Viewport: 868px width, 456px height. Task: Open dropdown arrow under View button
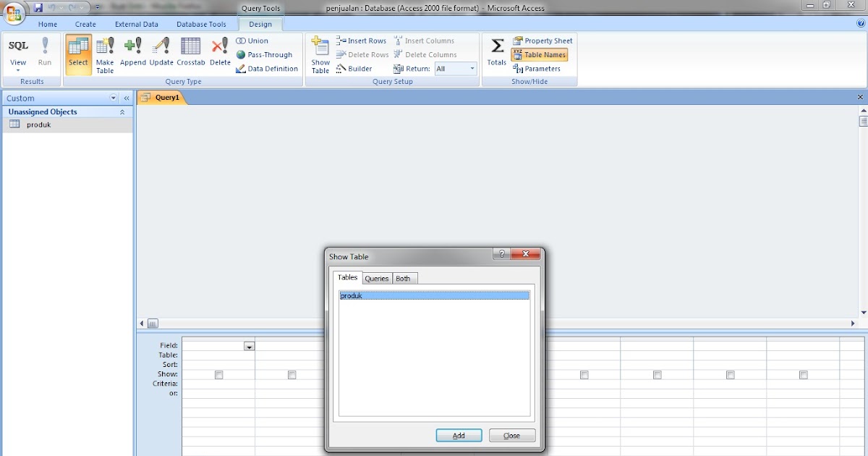(x=18, y=71)
